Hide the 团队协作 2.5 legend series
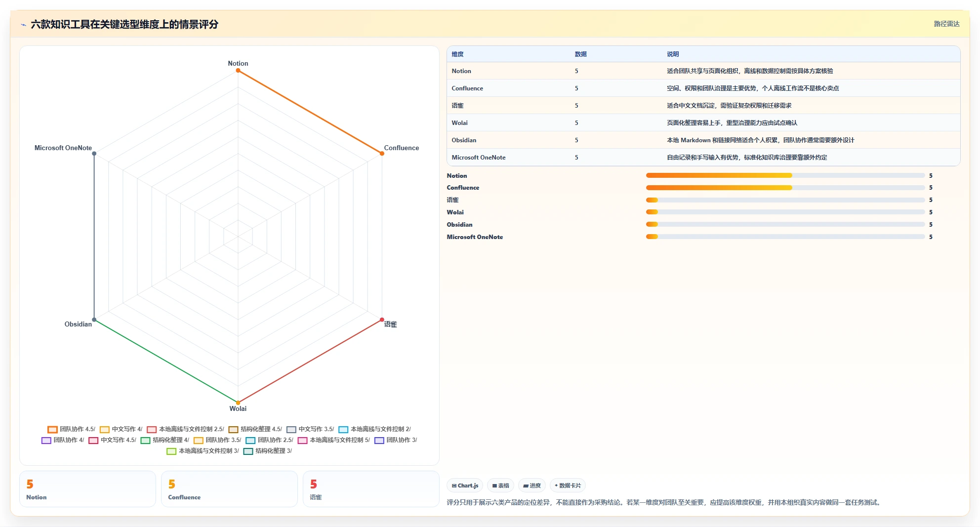 [x=270, y=440]
